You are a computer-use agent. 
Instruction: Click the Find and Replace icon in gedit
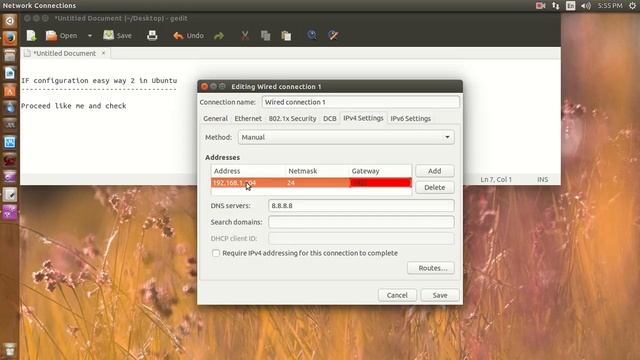point(333,36)
